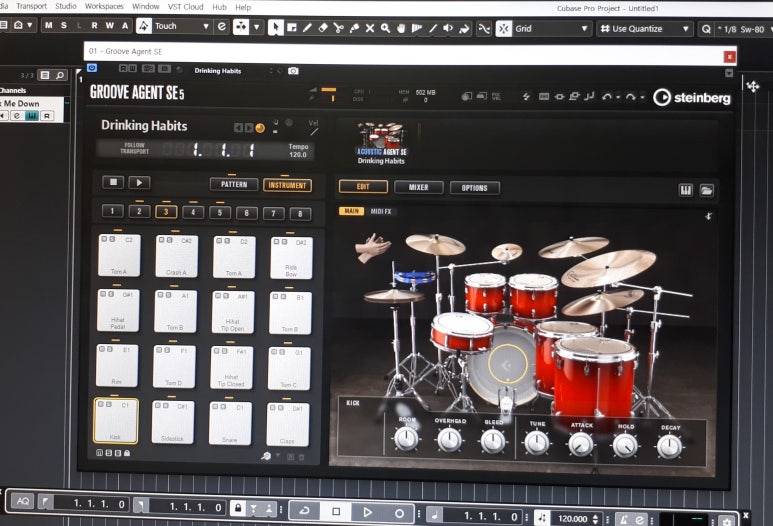Viewport: 773px width, 526px height.
Task: Open the EDIT page
Action: (x=363, y=187)
